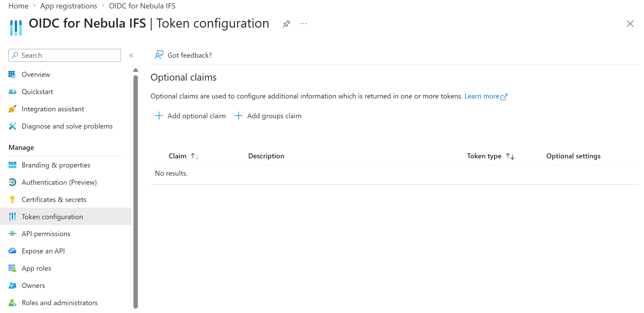The height and width of the screenshot is (313, 644).
Task: Click the Certificates & secrets key icon
Action: coord(12,199)
